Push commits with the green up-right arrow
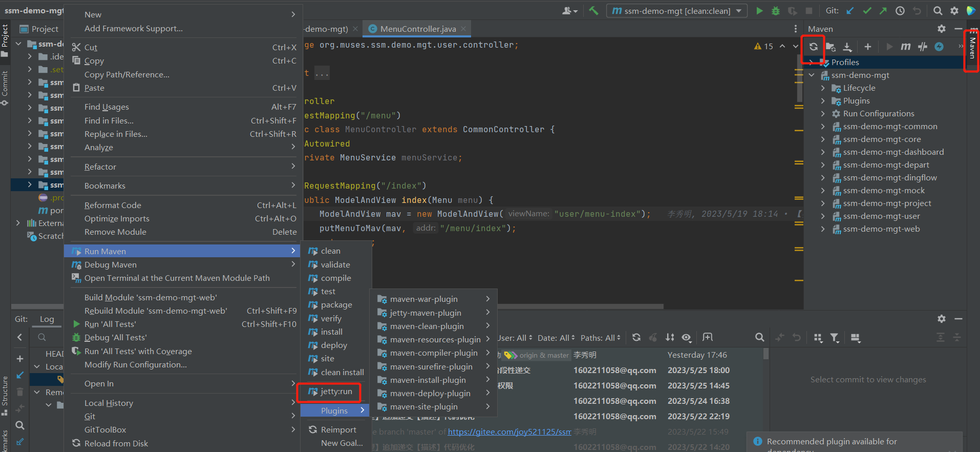Screen dimensions: 980x452 click(x=883, y=11)
